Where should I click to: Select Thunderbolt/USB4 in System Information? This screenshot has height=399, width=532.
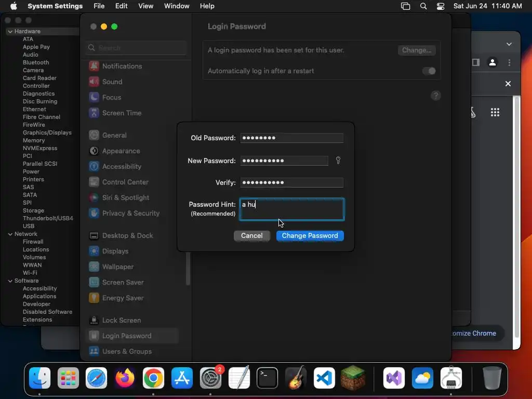point(48,219)
